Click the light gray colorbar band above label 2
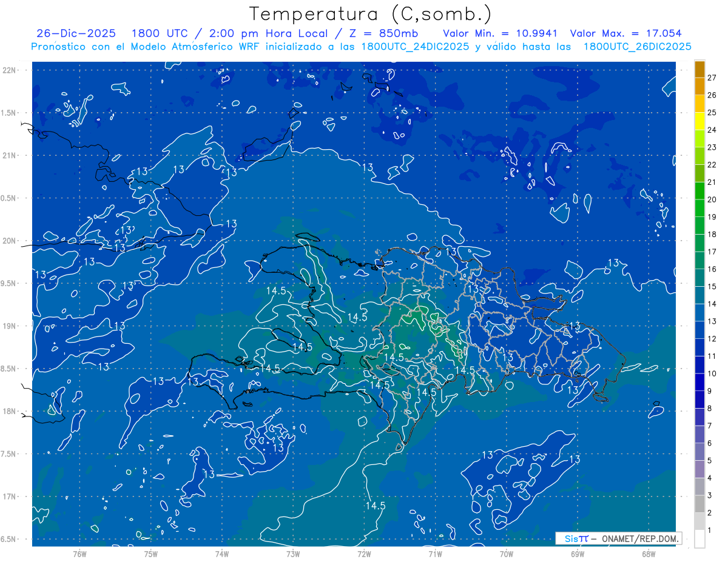The height and width of the screenshot is (562, 728). tap(699, 521)
